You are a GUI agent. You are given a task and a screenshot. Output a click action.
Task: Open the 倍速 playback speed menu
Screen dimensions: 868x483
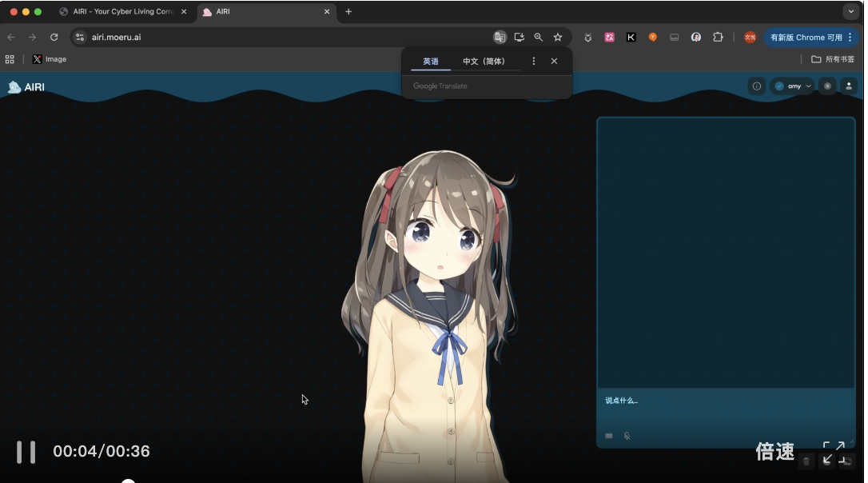tap(774, 452)
